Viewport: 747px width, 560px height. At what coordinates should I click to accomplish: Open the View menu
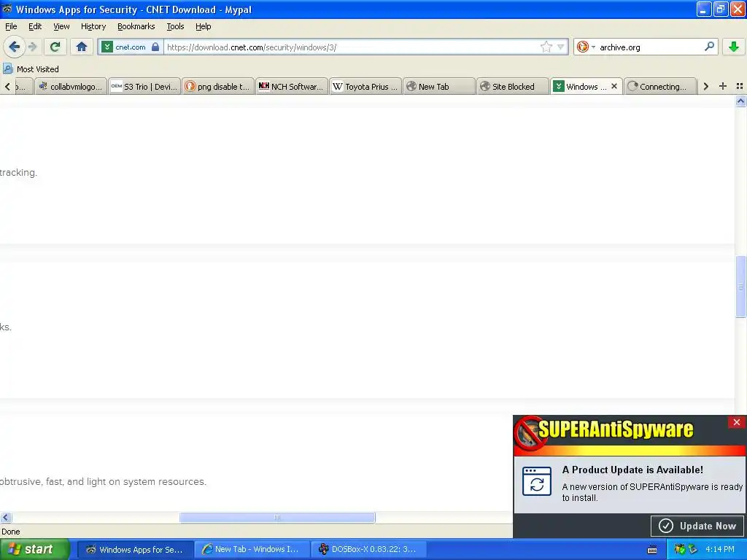click(x=61, y=26)
